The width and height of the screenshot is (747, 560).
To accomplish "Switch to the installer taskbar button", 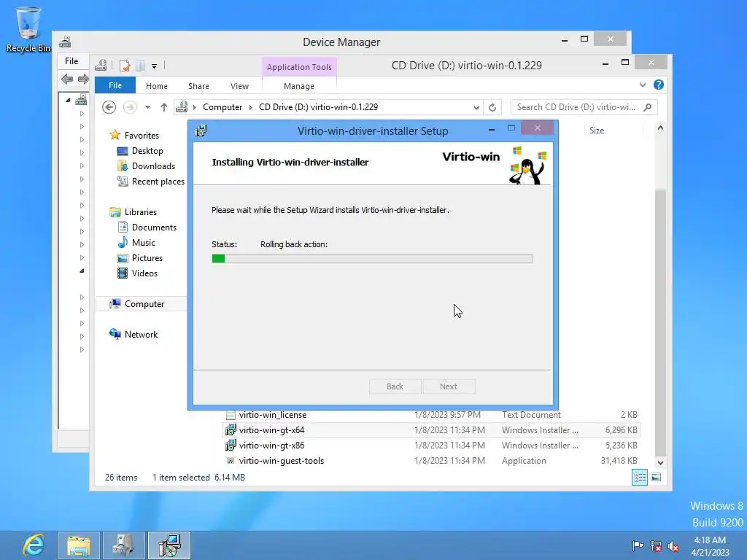I will (169, 545).
